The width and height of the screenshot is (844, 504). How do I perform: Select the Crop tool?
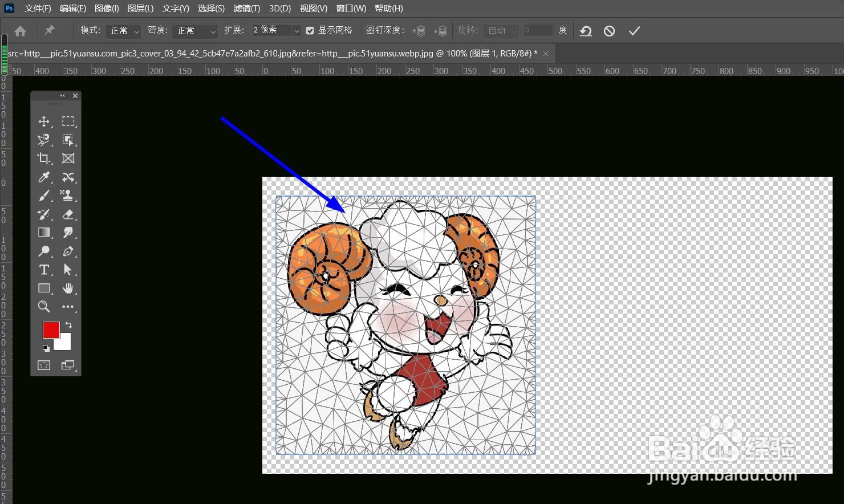click(44, 158)
